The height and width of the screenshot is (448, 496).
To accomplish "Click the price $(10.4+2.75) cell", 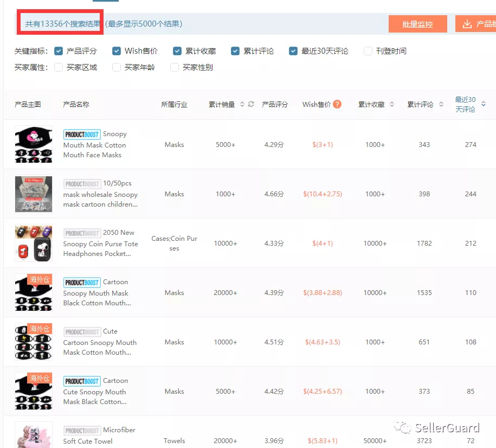I will [323, 194].
